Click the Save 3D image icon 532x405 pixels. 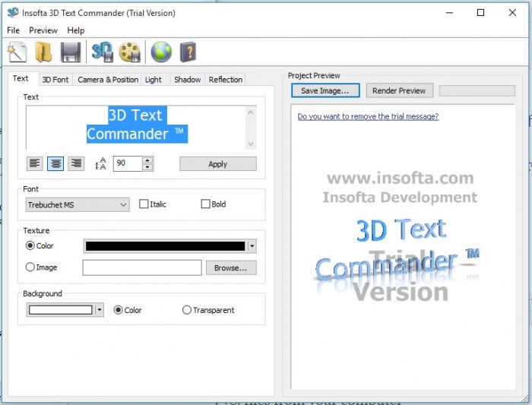click(102, 52)
